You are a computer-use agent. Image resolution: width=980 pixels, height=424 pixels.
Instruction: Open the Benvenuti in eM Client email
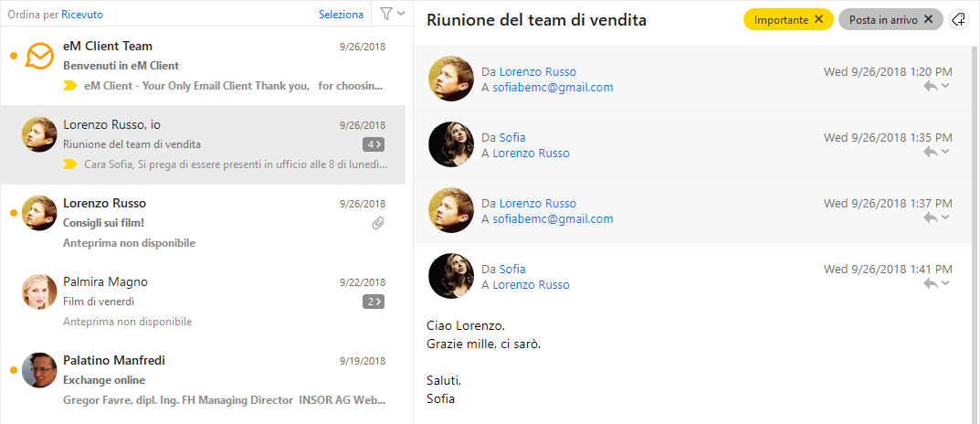coord(203,66)
